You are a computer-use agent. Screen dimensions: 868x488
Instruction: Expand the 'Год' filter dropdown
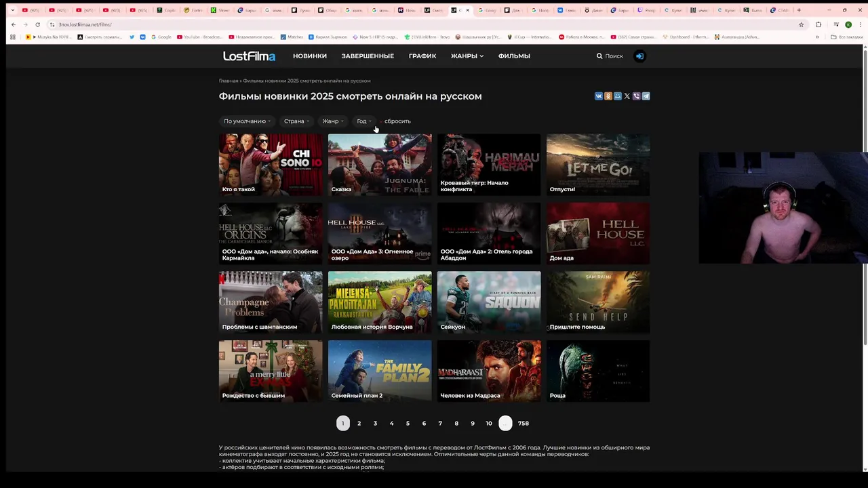pyautogui.click(x=364, y=121)
